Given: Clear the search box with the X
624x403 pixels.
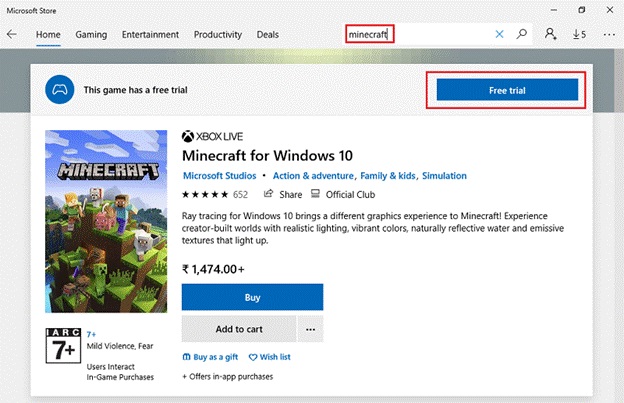Looking at the screenshot, I should [x=499, y=35].
